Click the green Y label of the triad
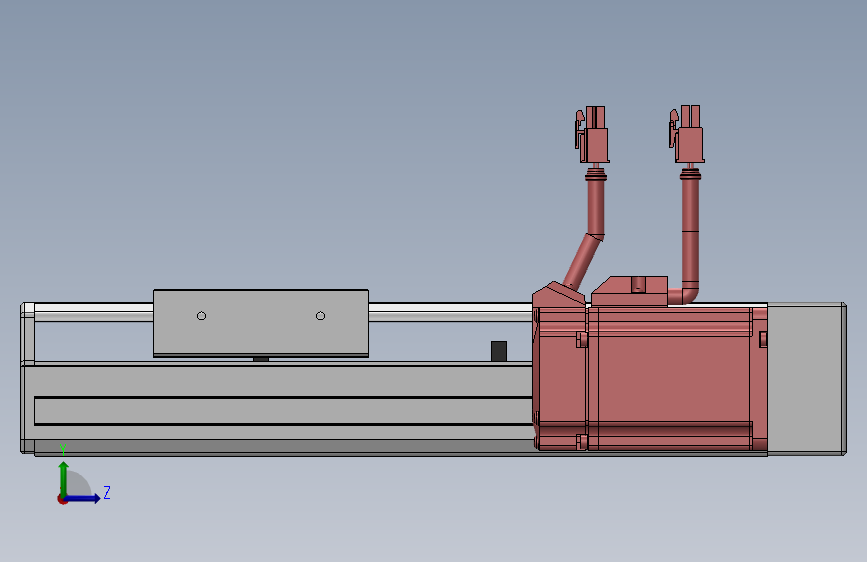Viewport: 867px width, 562px height. 63,450
